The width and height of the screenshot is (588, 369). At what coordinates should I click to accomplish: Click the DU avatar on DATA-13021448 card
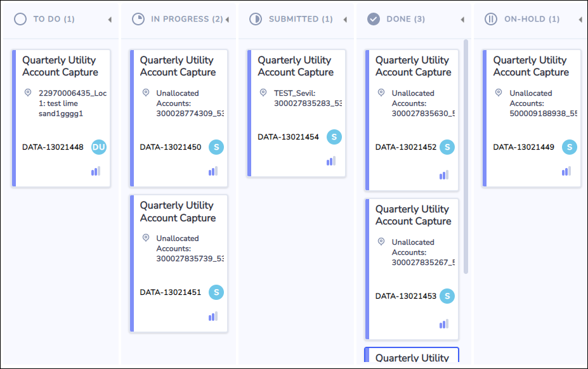pyautogui.click(x=98, y=147)
